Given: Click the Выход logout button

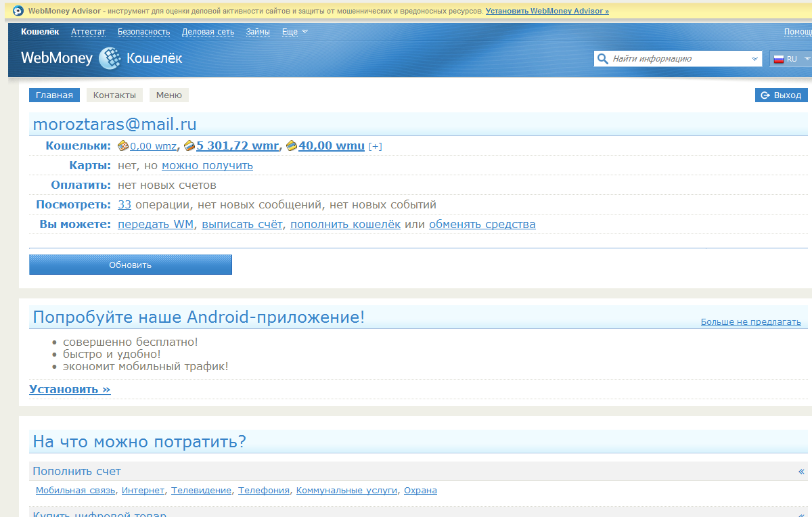Looking at the screenshot, I should click(781, 95).
